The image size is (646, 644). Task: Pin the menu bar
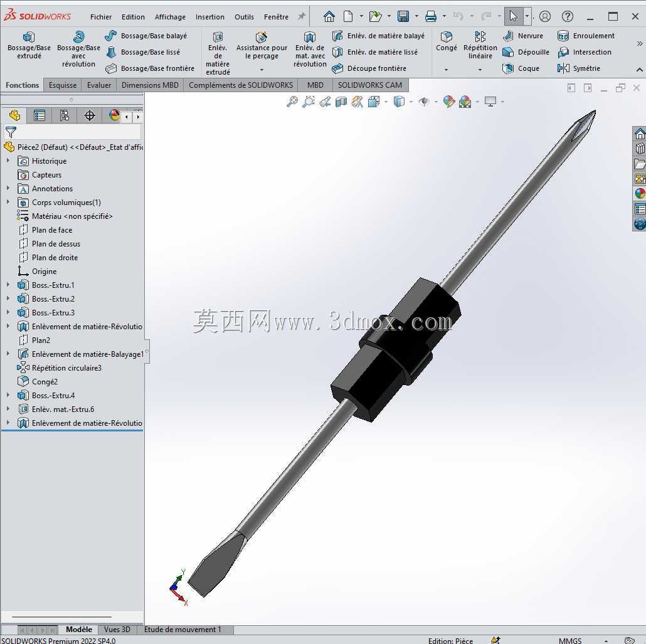point(302,16)
